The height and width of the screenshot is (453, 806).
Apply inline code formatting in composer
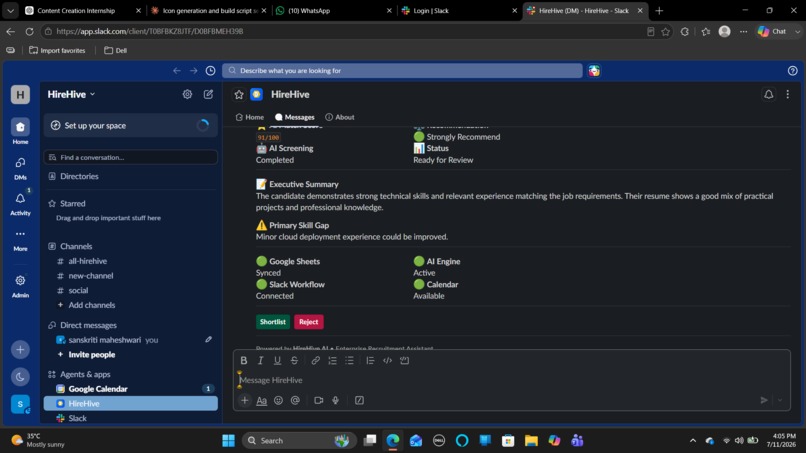click(x=388, y=360)
